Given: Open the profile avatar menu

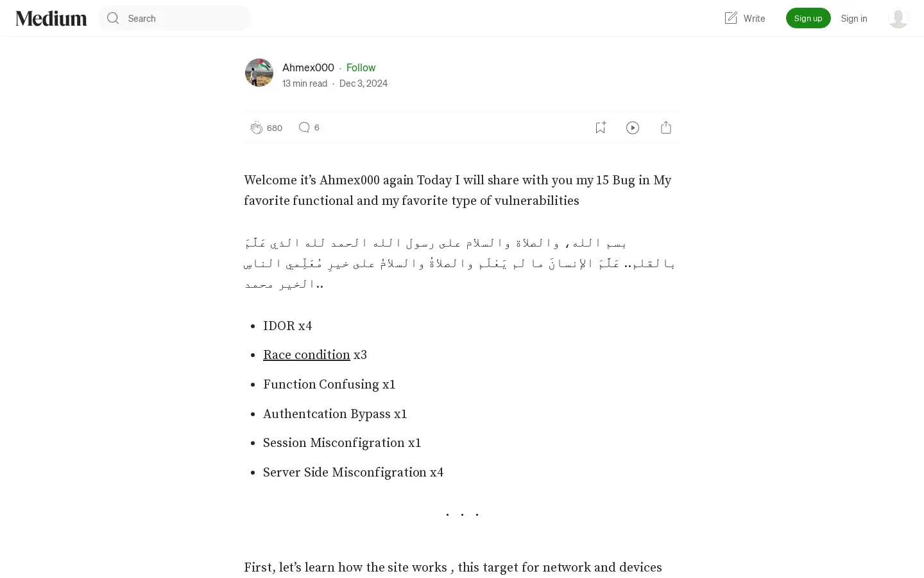Looking at the screenshot, I should coord(898,18).
